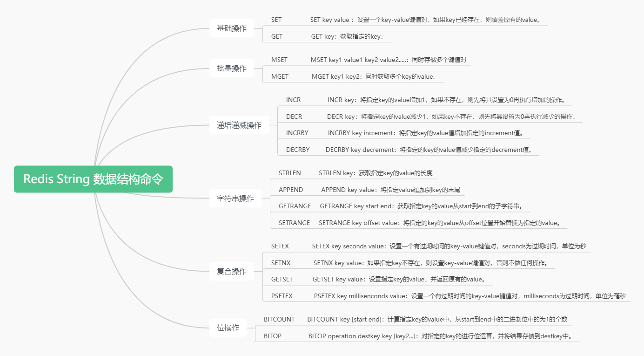Click the short INCR label
644x356 pixels.
pos(294,100)
